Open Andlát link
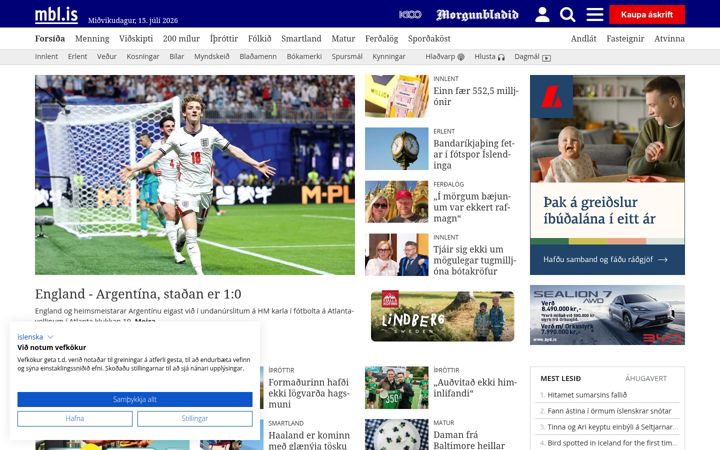Image resolution: width=720 pixels, height=450 pixels. (584, 39)
